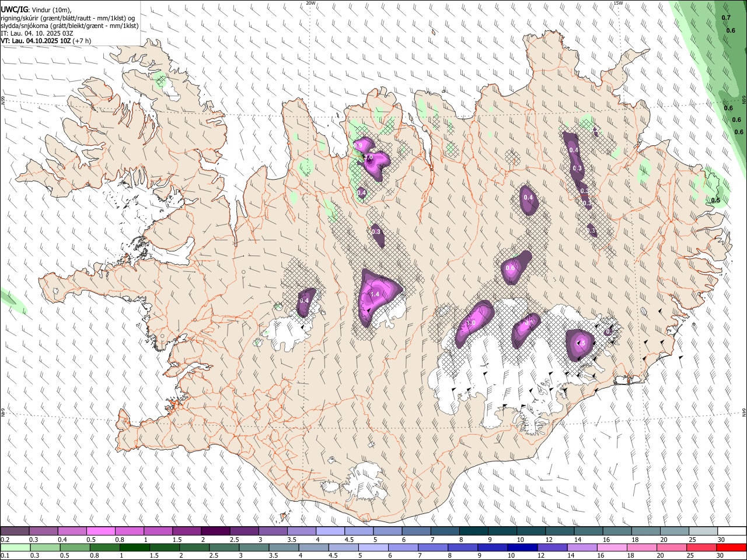The width and height of the screenshot is (747, 560).
Task: Click the upper legend swatch between 6 and 7
Action: point(416,531)
